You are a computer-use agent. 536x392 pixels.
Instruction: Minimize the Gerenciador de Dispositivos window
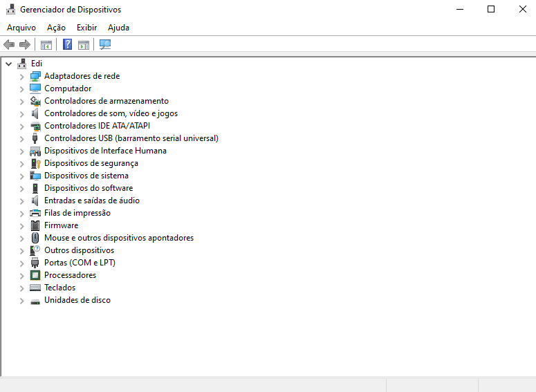(x=460, y=9)
